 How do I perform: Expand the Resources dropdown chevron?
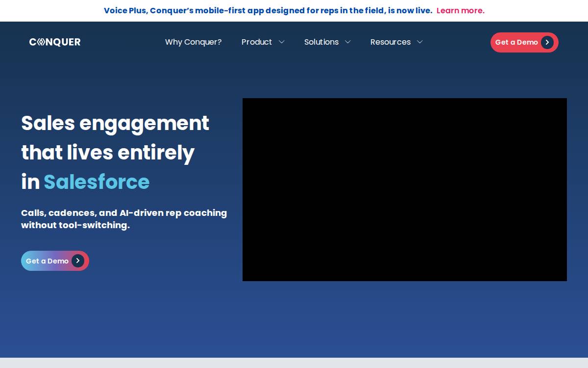point(419,42)
